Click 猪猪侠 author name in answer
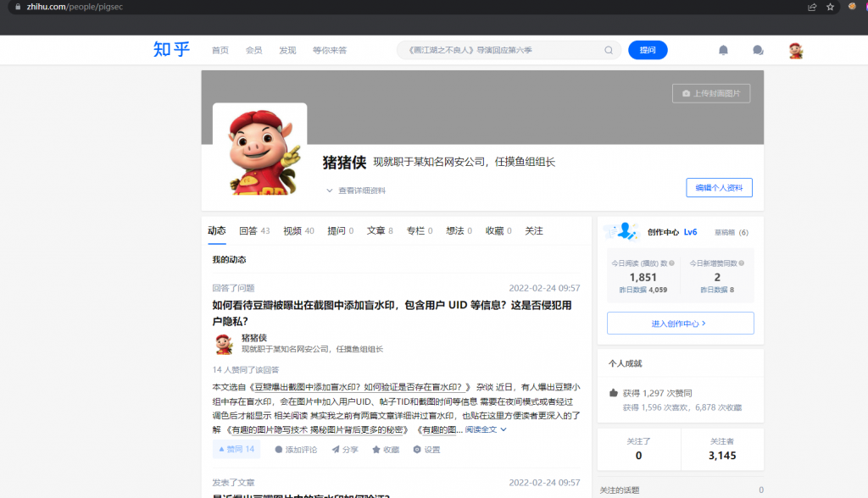 coord(254,338)
